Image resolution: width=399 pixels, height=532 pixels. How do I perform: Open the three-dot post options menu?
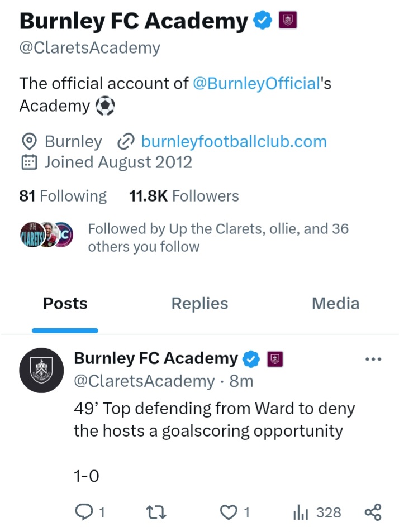click(x=373, y=360)
